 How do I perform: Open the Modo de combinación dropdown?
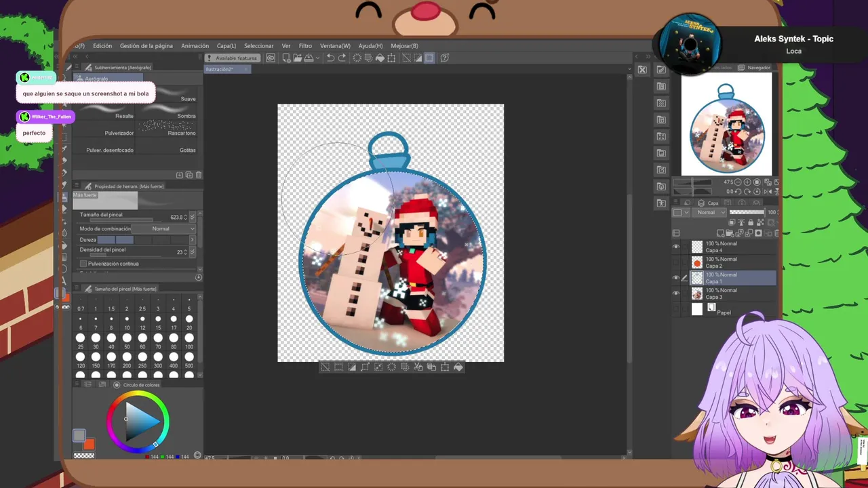click(163, 229)
